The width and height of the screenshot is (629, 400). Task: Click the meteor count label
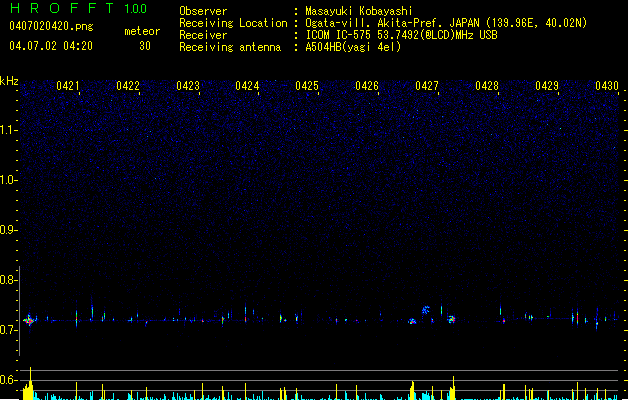click(x=142, y=31)
